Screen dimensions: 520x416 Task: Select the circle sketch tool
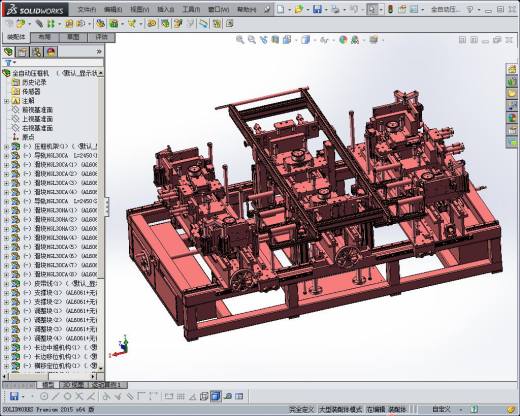44,396
